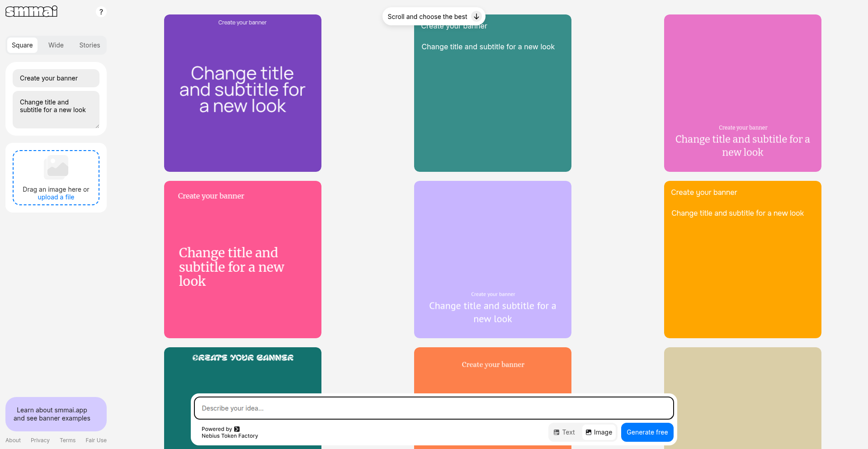
Task: Select the Square format tab
Action: (x=22, y=45)
